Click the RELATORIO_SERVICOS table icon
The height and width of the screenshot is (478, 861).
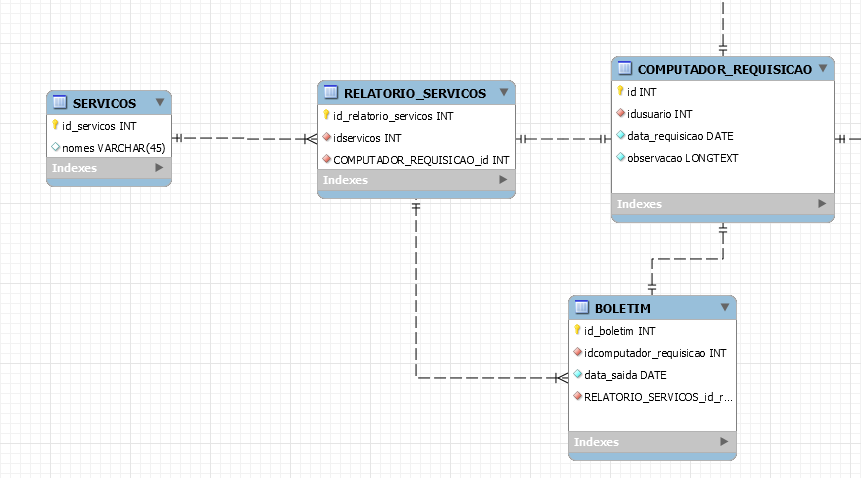point(331,92)
